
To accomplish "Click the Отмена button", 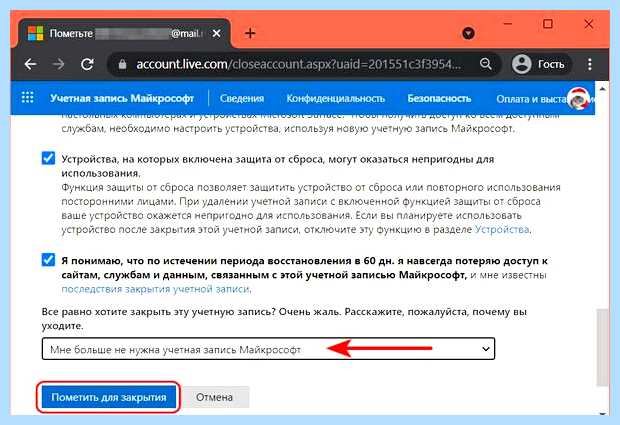I will click(214, 397).
